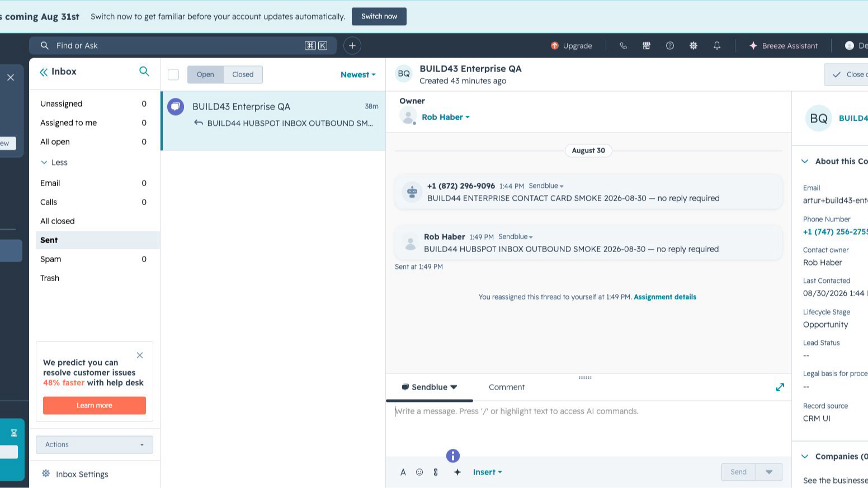Screen dimensions: 868x488
Task: Collapse the Companies section
Action: [x=805, y=457]
